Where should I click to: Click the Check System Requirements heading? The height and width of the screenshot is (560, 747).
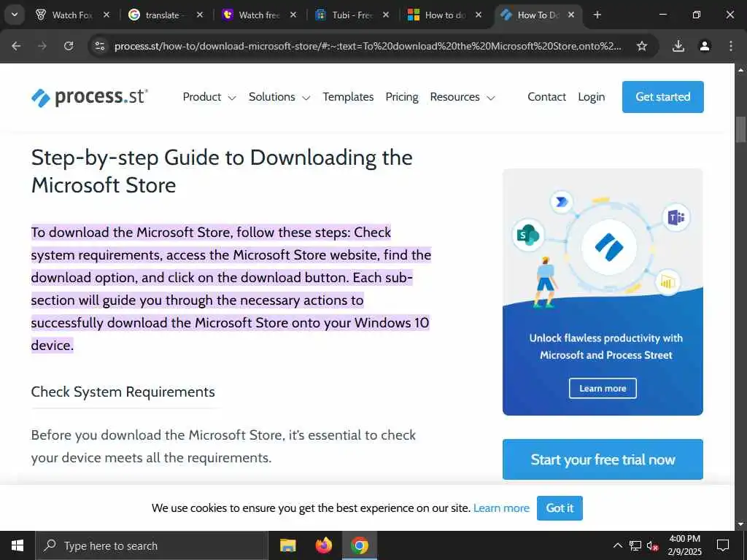pos(123,392)
